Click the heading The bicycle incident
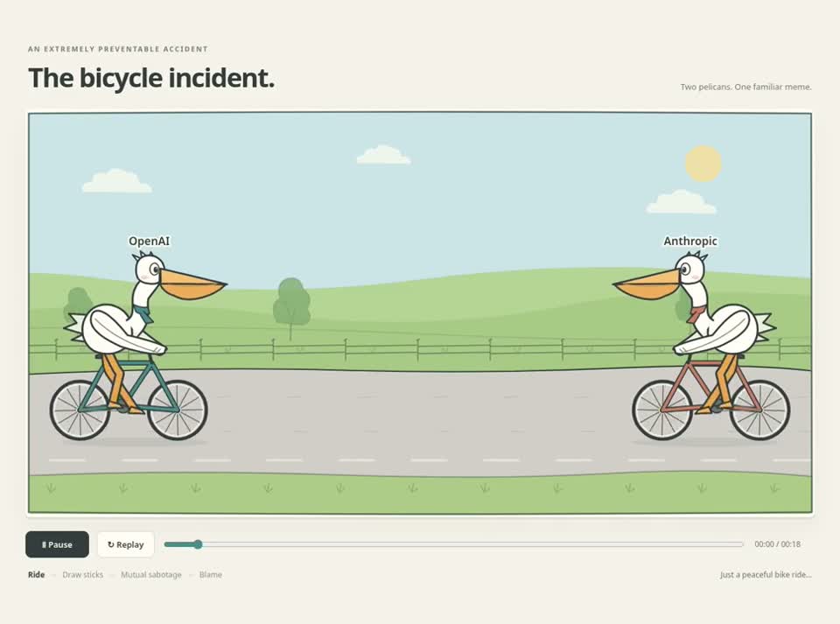Viewport: 840px width, 624px height. [x=151, y=78]
